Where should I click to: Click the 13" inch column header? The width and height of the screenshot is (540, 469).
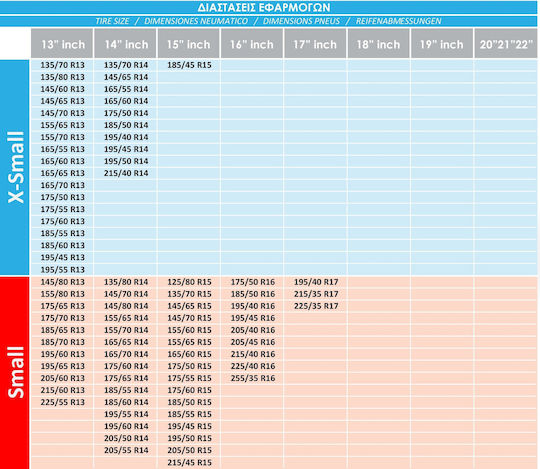click(x=62, y=43)
